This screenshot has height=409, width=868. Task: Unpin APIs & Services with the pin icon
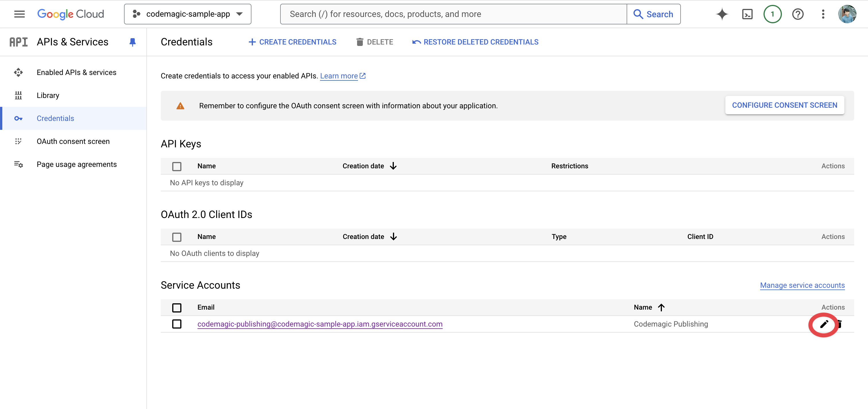[132, 42]
